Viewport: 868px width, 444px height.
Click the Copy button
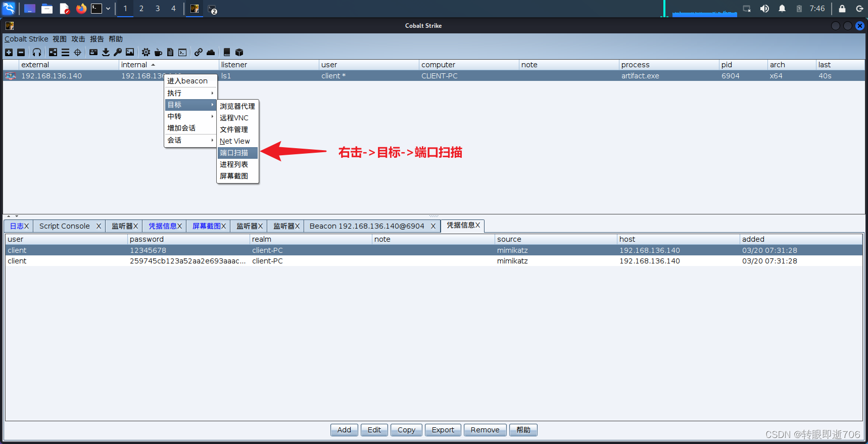click(406, 430)
